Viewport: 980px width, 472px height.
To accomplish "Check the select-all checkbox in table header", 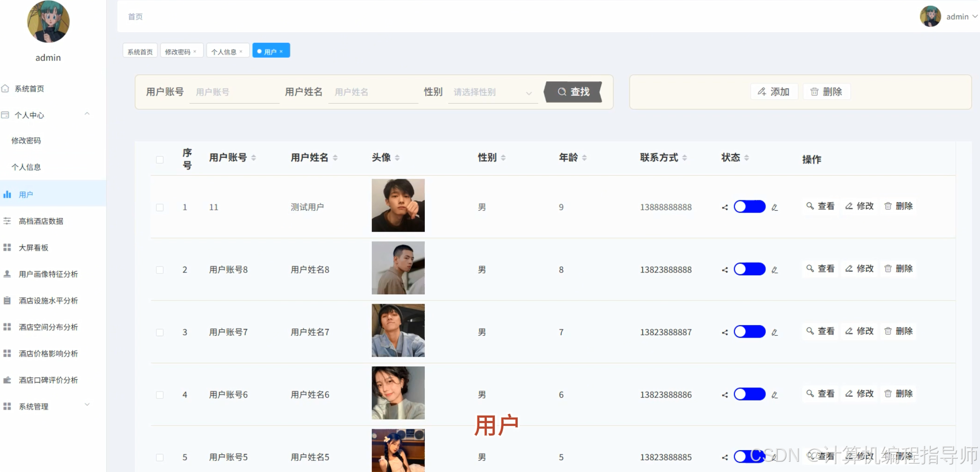I will (x=160, y=159).
